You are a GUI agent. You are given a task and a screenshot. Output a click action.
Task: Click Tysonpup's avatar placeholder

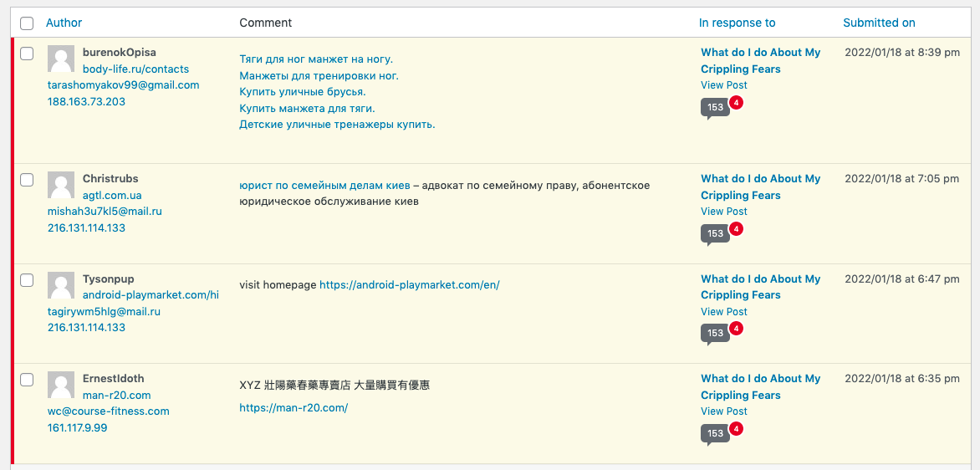(61, 286)
